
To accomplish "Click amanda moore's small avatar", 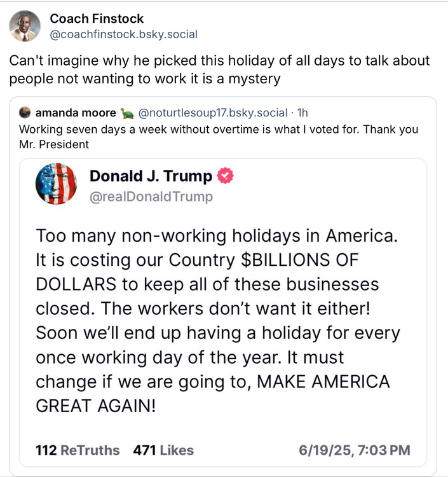I will tap(25, 113).
